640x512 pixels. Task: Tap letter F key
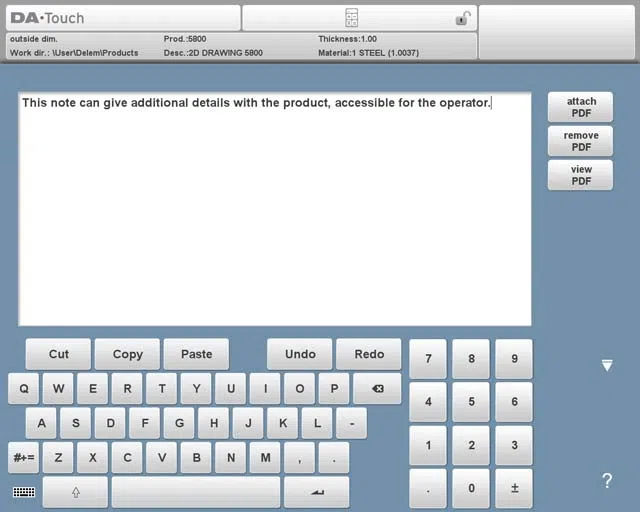(x=144, y=423)
